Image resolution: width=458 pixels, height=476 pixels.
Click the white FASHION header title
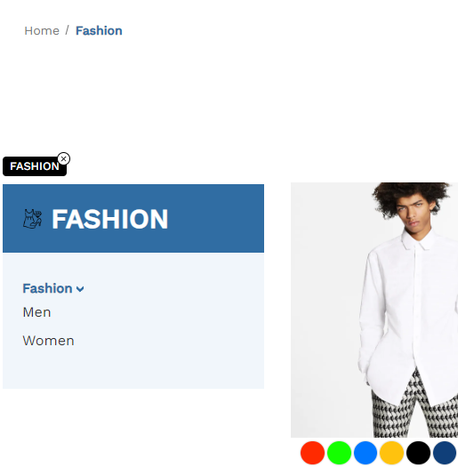pyautogui.click(x=109, y=219)
